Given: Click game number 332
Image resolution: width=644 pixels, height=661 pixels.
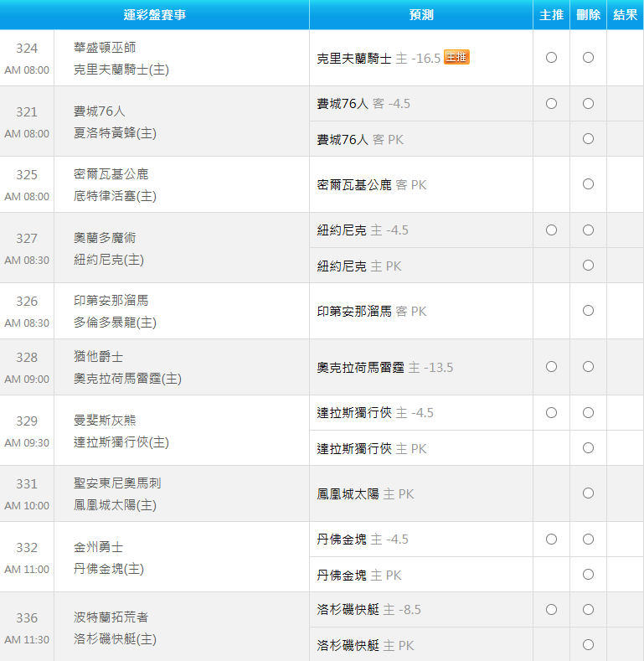Looking at the screenshot, I should pos(27,548).
